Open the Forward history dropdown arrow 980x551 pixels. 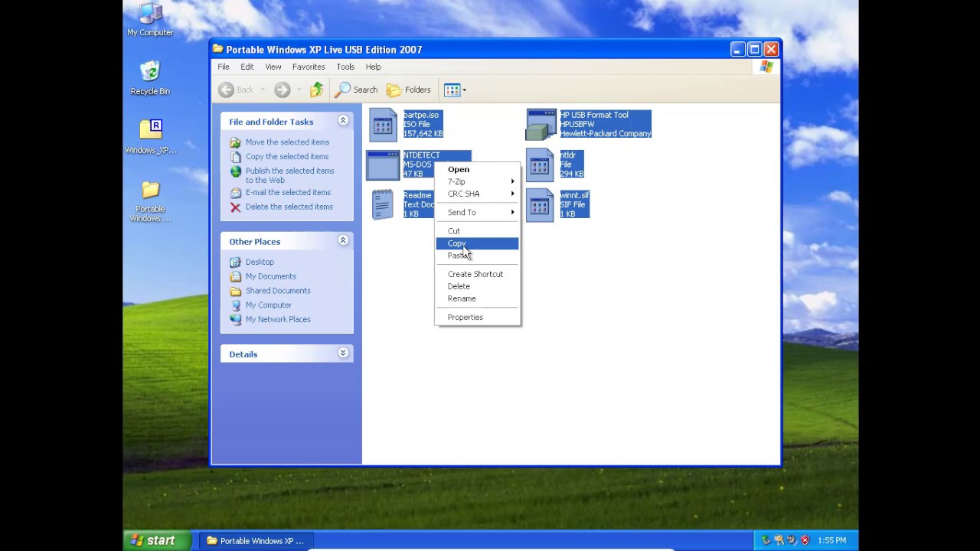click(299, 90)
